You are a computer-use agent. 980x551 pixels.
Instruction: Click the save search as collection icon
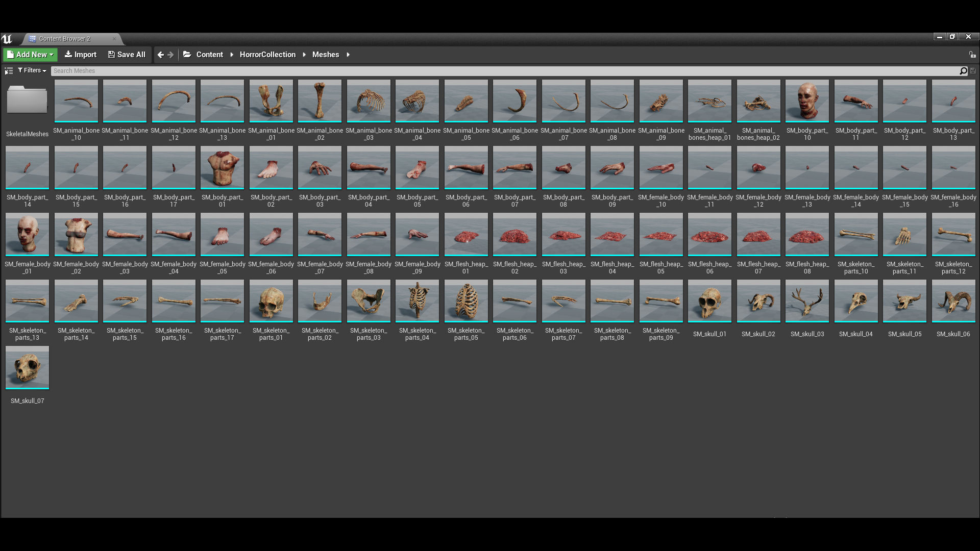[x=973, y=71]
